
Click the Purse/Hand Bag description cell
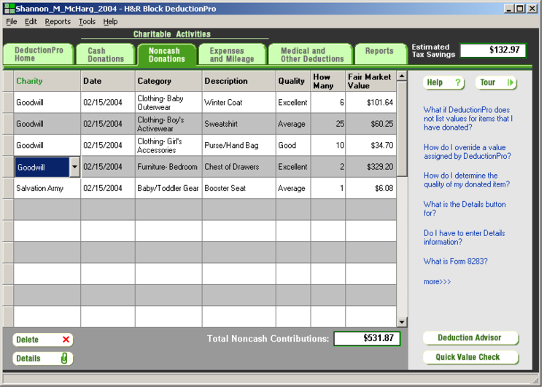point(239,145)
